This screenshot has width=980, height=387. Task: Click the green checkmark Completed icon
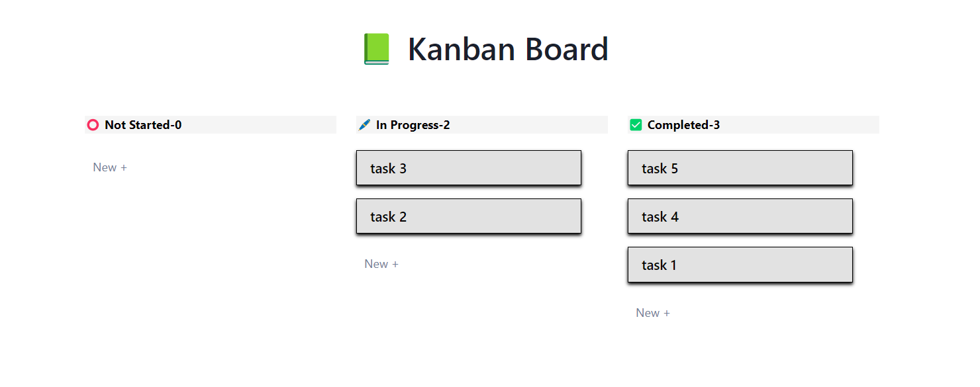coord(635,124)
